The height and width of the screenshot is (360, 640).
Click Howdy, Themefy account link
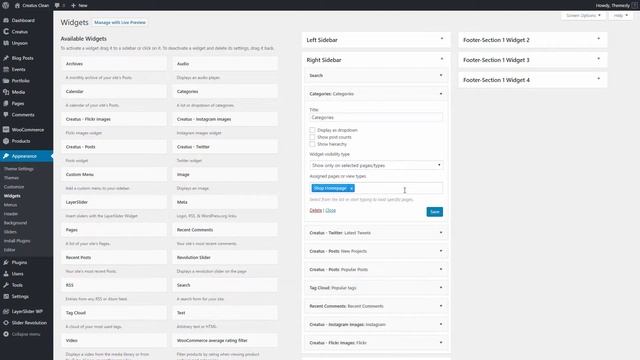tap(613, 5)
